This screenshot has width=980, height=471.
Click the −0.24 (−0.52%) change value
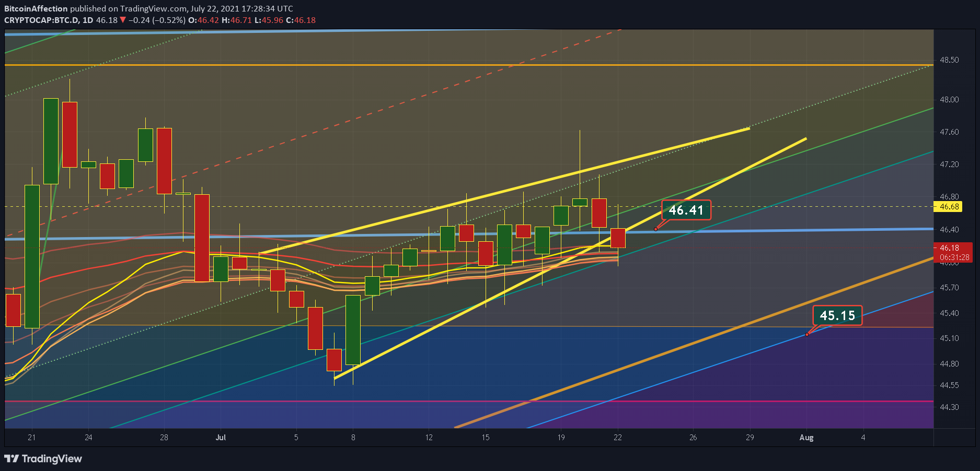point(157,20)
